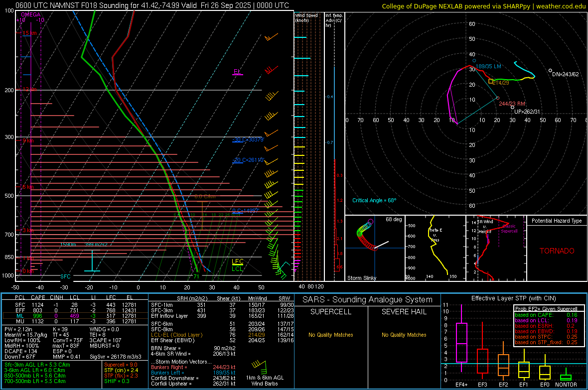Click the 'Bunkers Left =' storm motion line
Image resolution: width=588 pixels, height=390 pixels.
(193, 373)
